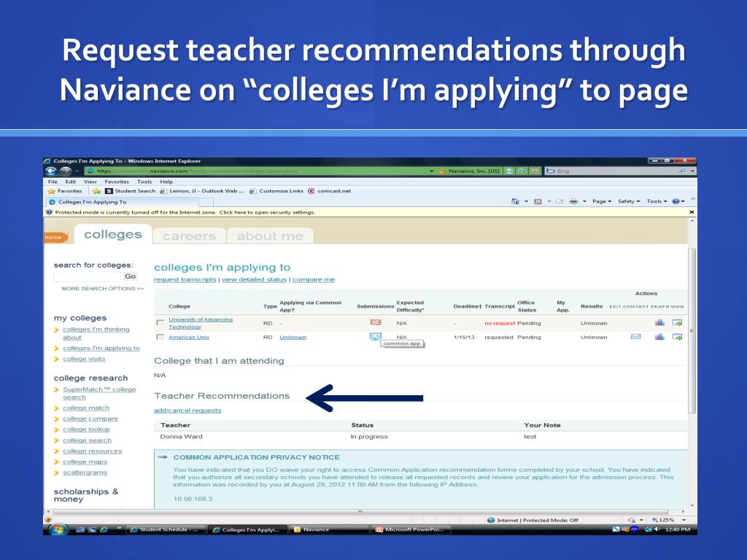Open the View menu

tap(90, 182)
